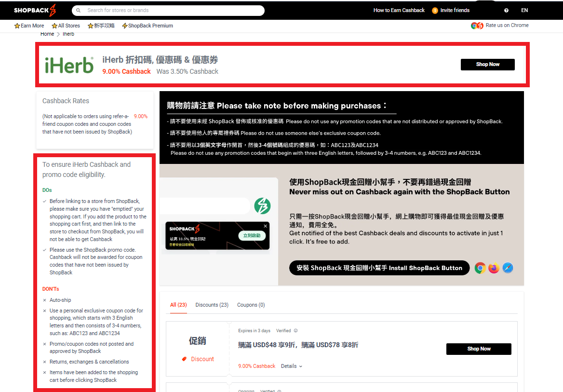Click the Safari browser icon
The image size is (563, 392).
click(x=508, y=268)
